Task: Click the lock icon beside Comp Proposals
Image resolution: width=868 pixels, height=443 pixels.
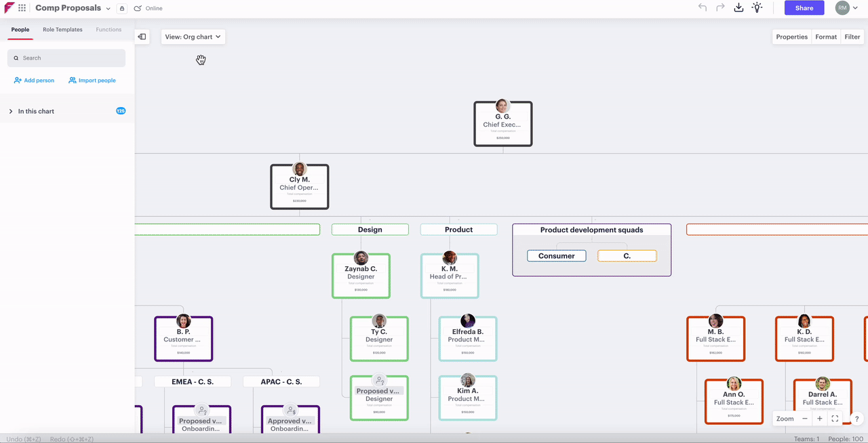Action: click(x=121, y=9)
